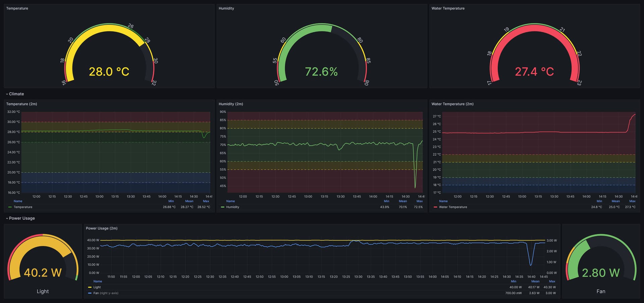Viewport: 644px width, 303px height.
Task: Toggle Humidity series visibility in legend
Action: tap(232, 207)
